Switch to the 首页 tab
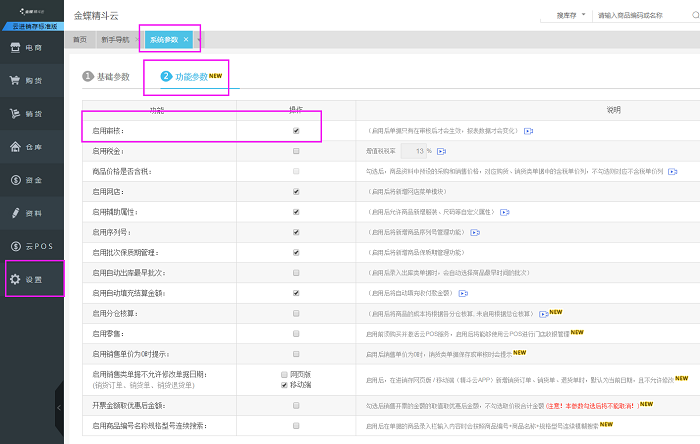The width and height of the screenshot is (700, 444). click(80, 39)
